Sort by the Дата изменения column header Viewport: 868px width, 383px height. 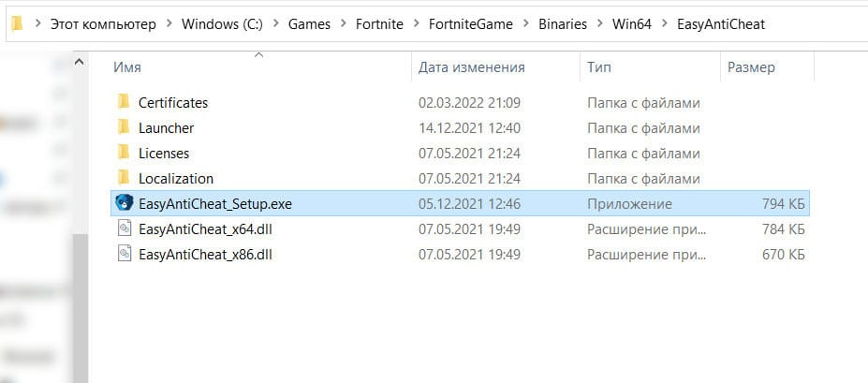coord(471,67)
